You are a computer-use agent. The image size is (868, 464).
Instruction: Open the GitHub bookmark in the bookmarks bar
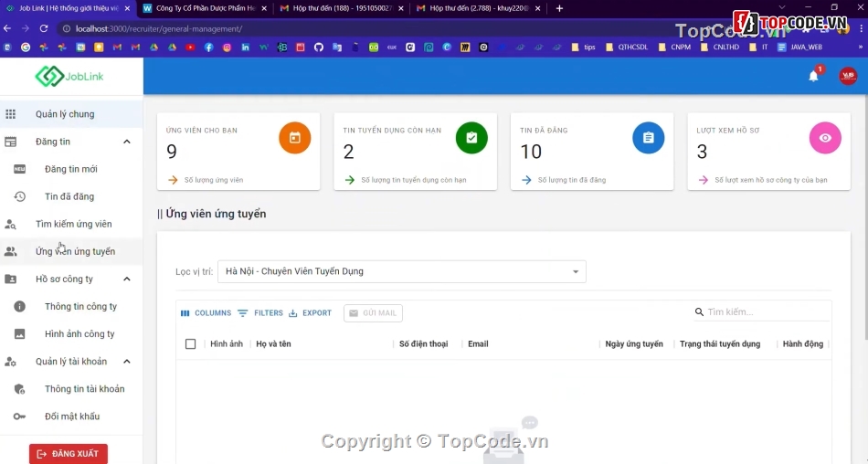click(318, 47)
